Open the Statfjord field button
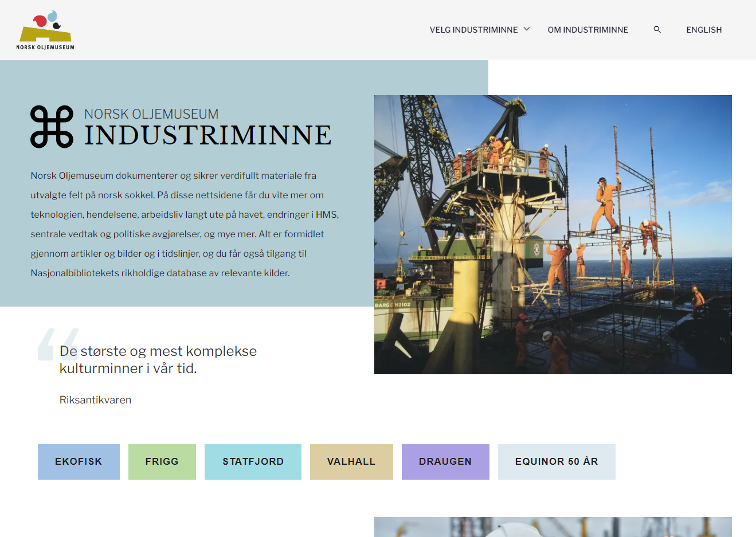Screen dimensions: 756x537 [x=253, y=462]
